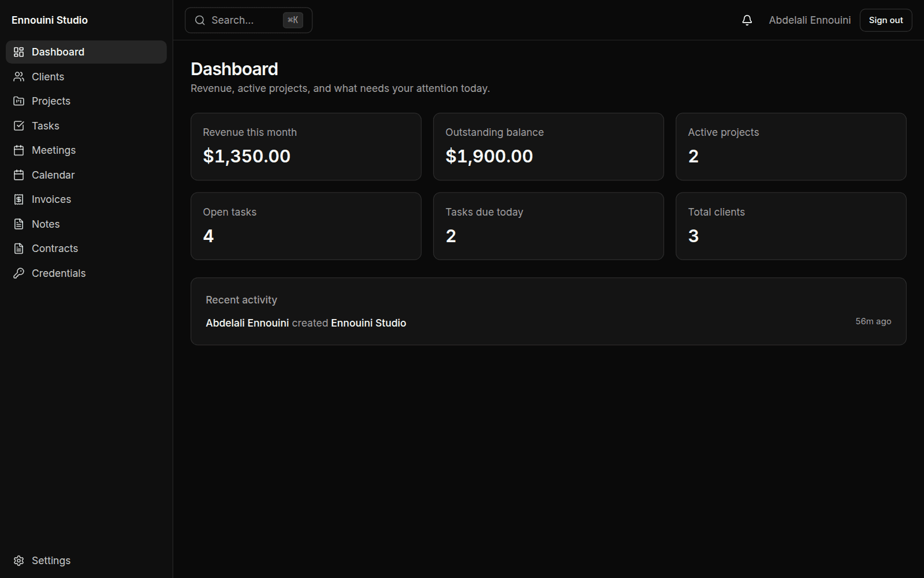Open Ennouini Studio link in recent activity
Image resolution: width=924 pixels, height=578 pixels.
[368, 323]
